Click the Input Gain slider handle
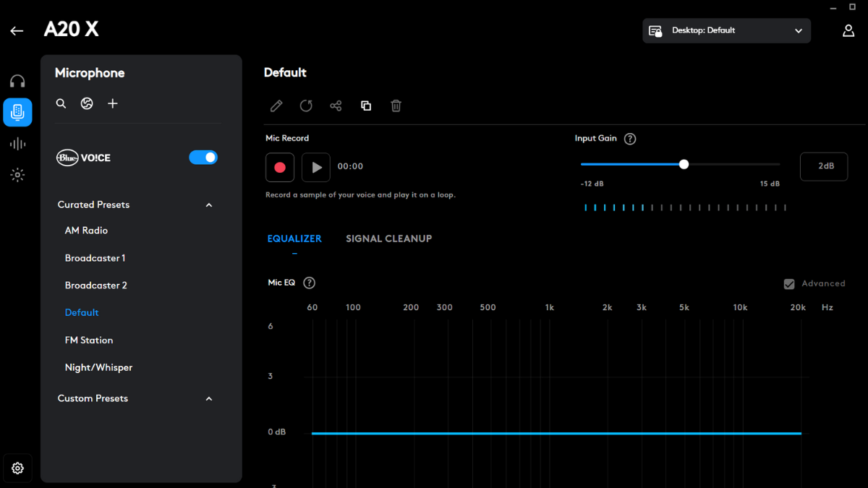Viewport: 868px width, 488px height. (684, 165)
